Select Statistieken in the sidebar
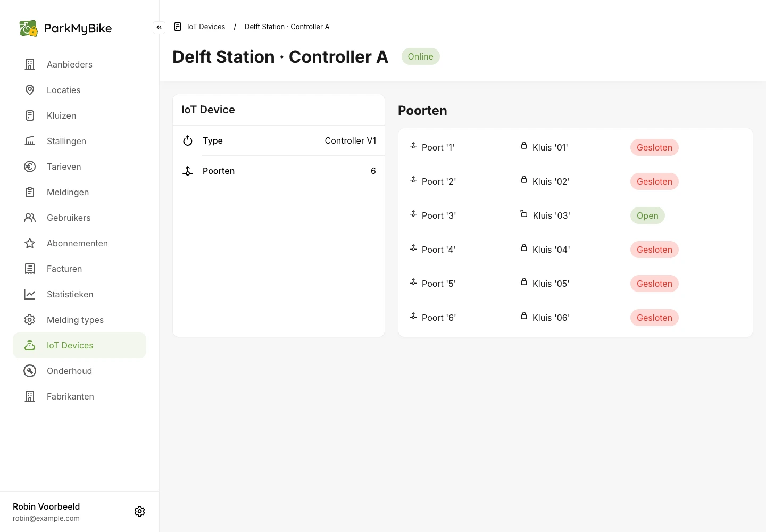766x532 pixels. click(x=79, y=294)
